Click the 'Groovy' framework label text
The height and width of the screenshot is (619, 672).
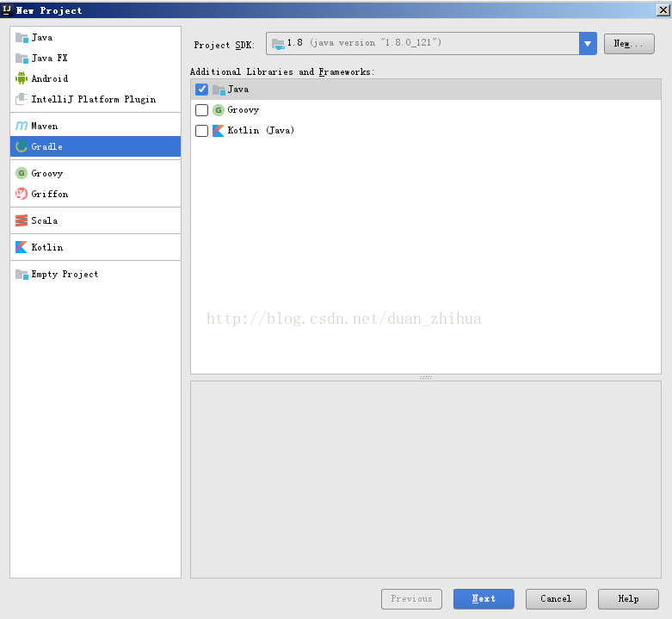pyautogui.click(x=243, y=110)
